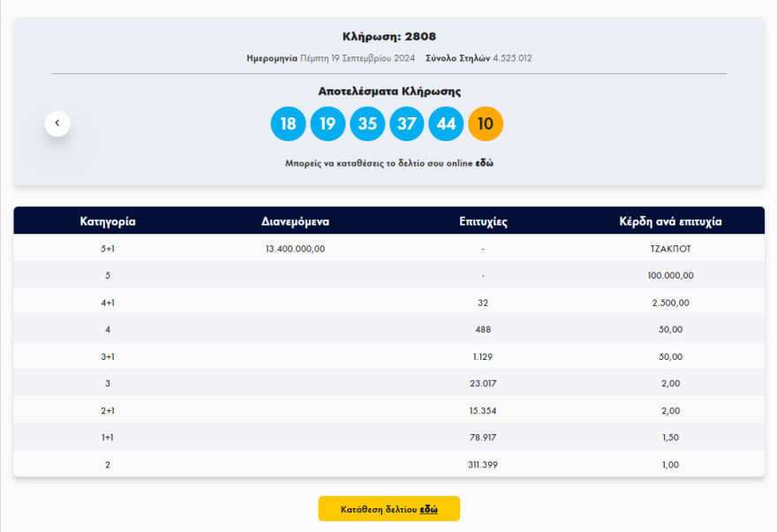Image resolution: width=777 pixels, height=532 pixels.
Task: Click the blue ball numbered 37
Action: pyautogui.click(x=406, y=124)
